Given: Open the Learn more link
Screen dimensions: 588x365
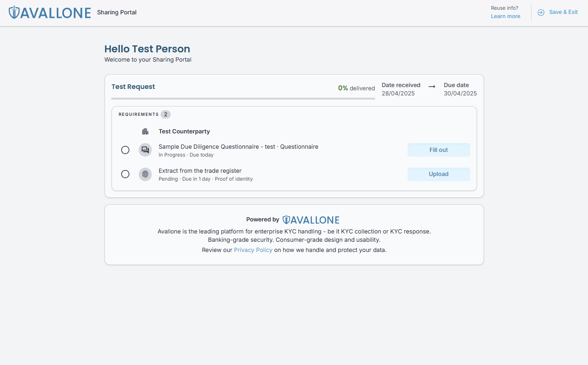Looking at the screenshot, I should pos(505,16).
